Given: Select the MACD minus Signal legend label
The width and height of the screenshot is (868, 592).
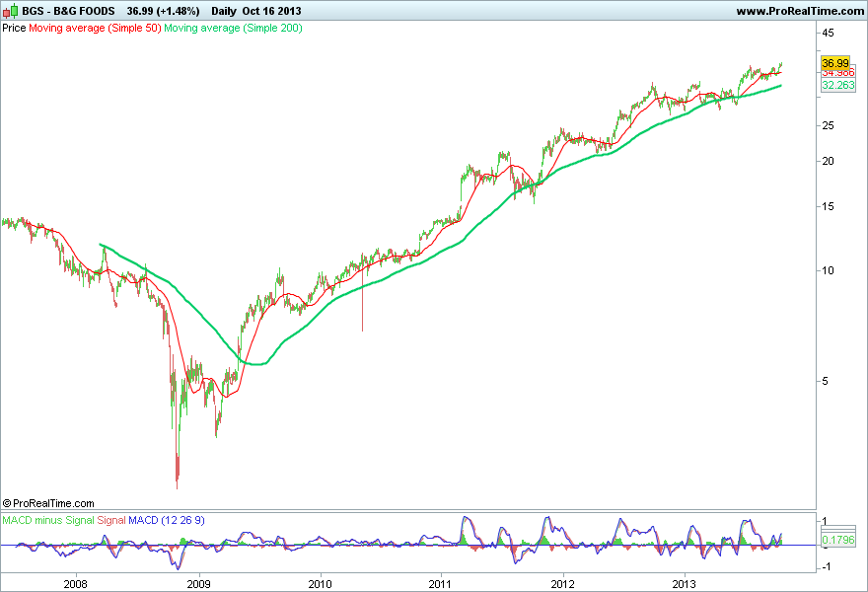Looking at the screenshot, I should click(x=48, y=520).
